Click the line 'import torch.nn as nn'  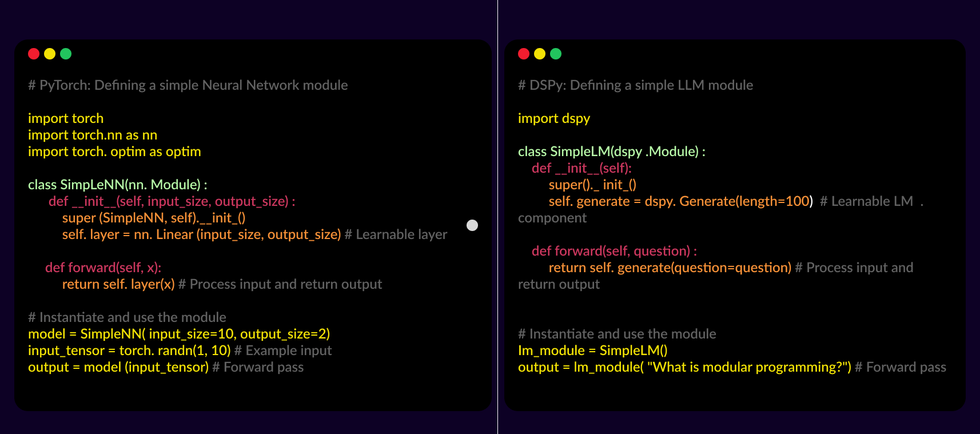coord(93,135)
